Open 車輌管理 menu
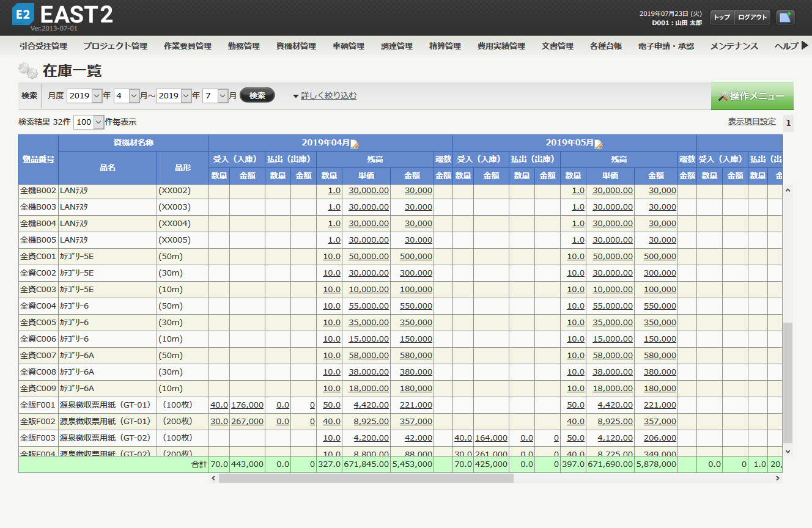Viewport: 812px width, 528px height. pos(348,46)
